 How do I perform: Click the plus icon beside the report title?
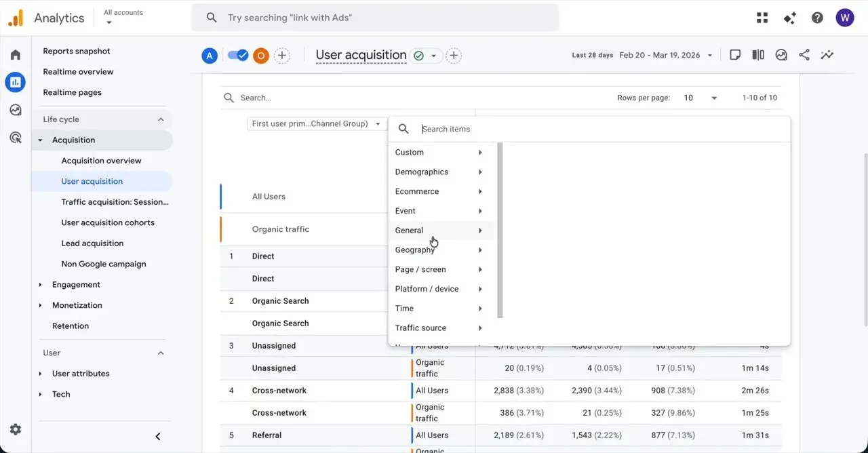(x=454, y=56)
